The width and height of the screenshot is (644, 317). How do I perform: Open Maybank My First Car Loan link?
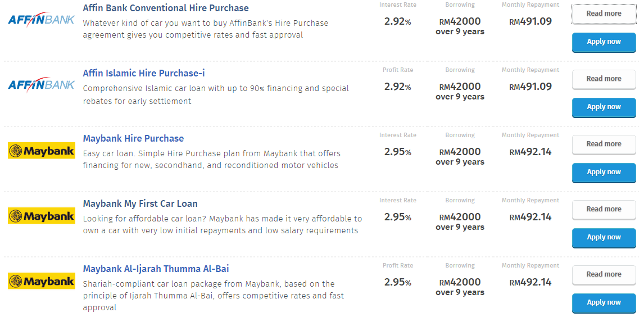(140, 203)
